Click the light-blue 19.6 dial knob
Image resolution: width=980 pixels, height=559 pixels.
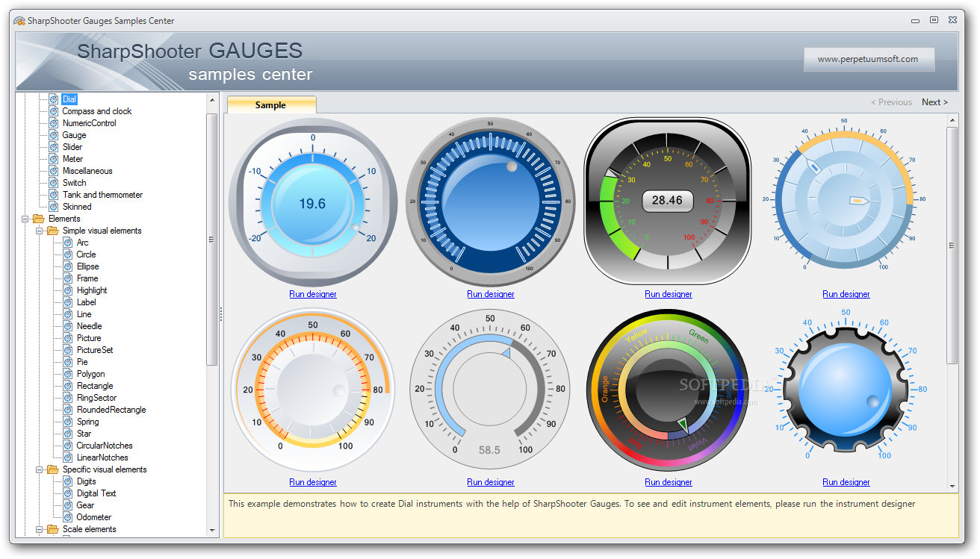[x=313, y=202]
